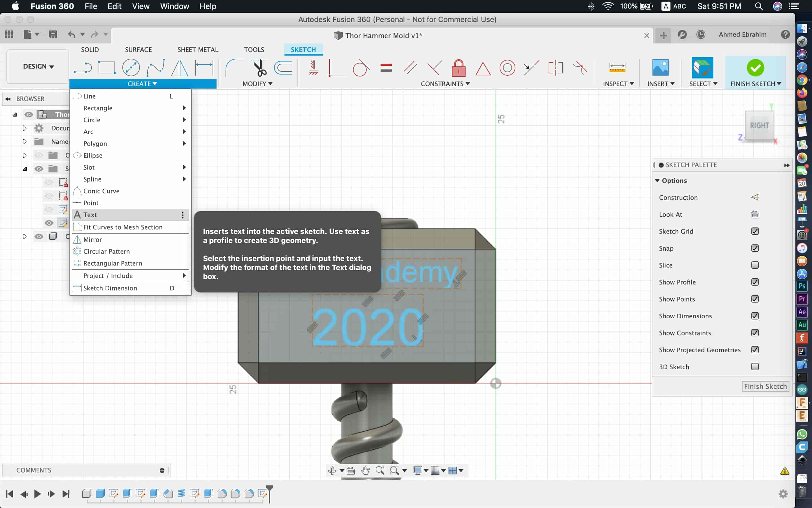Switch to the SOLID tab
This screenshot has width=812, height=508.
point(90,49)
